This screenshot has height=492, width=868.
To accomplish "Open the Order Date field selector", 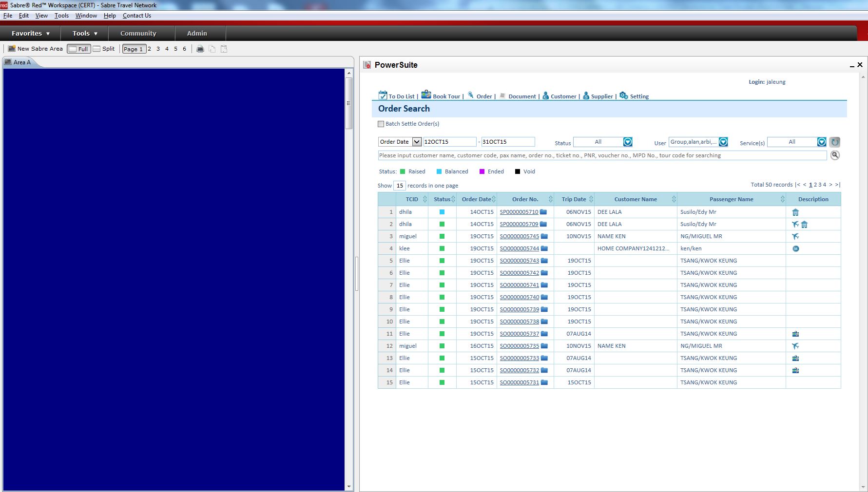I will coord(416,141).
